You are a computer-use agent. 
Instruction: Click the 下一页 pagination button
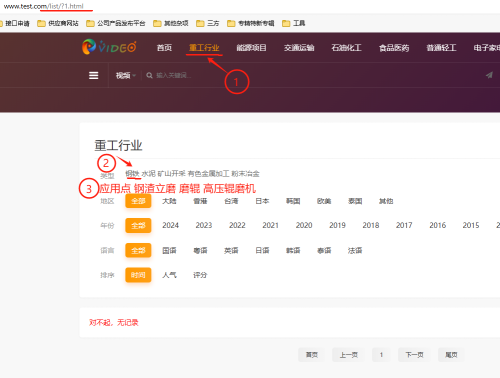414,355
